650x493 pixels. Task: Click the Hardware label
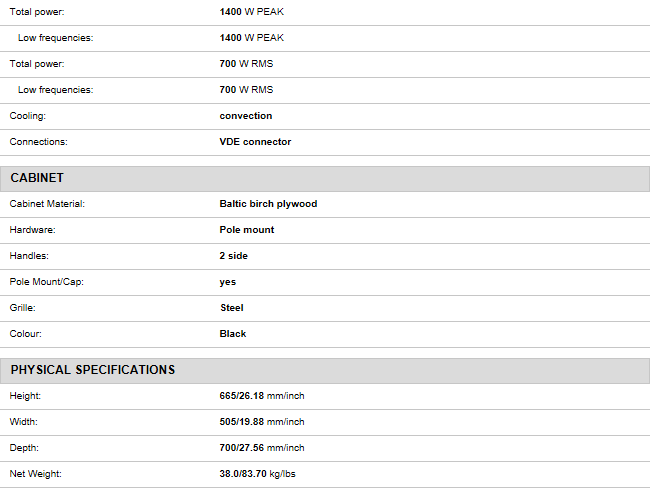[x=32, y=230]
